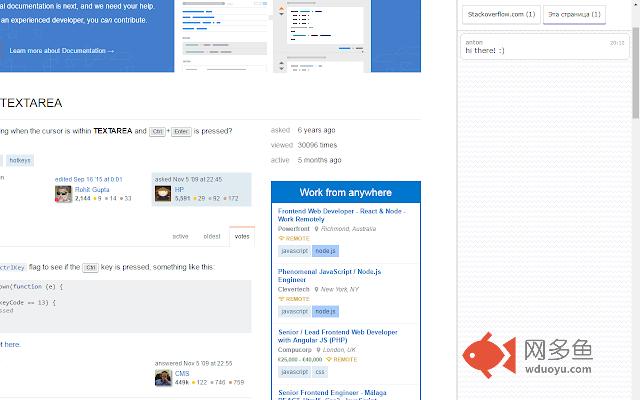Open the HP user profile link

(179, 189)
